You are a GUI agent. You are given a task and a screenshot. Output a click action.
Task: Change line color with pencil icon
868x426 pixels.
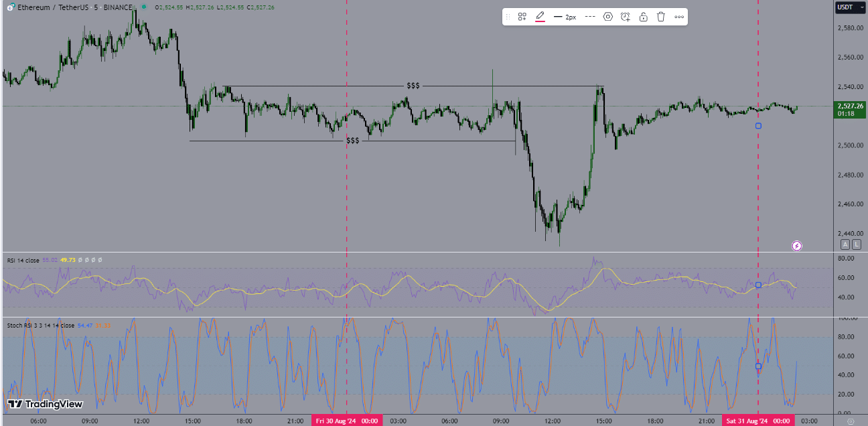540,17
